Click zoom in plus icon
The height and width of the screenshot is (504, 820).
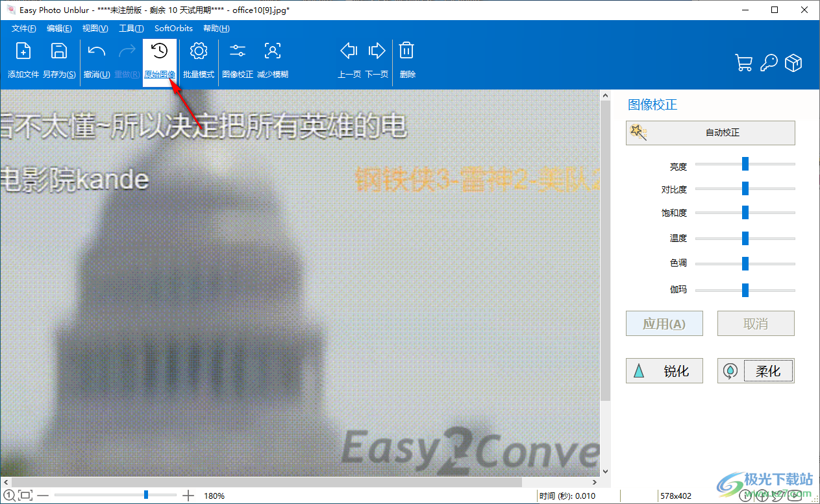[x=188, y=496]
